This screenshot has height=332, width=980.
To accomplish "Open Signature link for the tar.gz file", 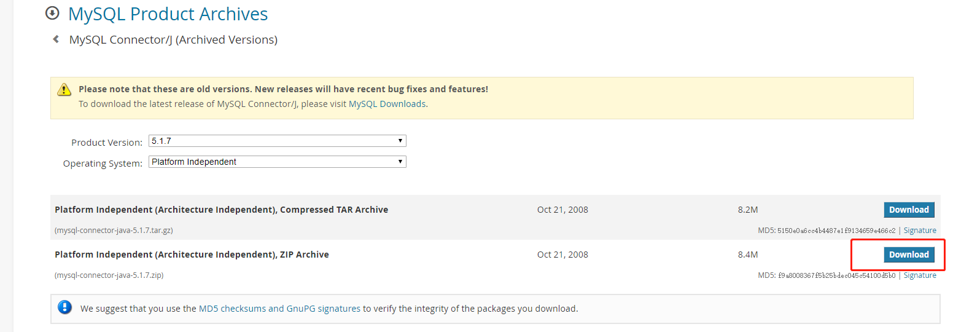I will (x=920, y=231).
